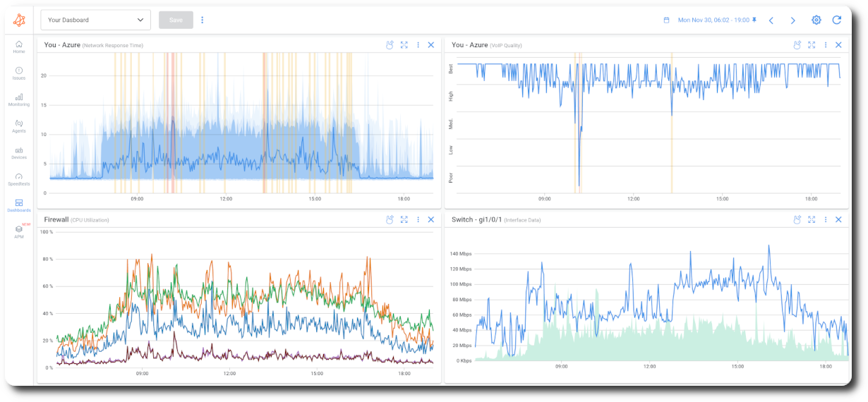
Task: Click the Poor label on VoIP chart
Action: pyautogui.click(x=451, y=177)
